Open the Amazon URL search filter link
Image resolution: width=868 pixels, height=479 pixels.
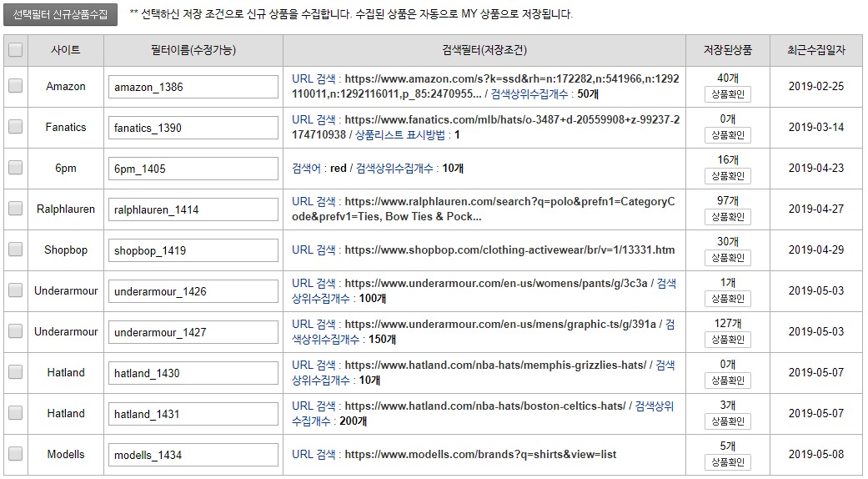click(485, 87)
